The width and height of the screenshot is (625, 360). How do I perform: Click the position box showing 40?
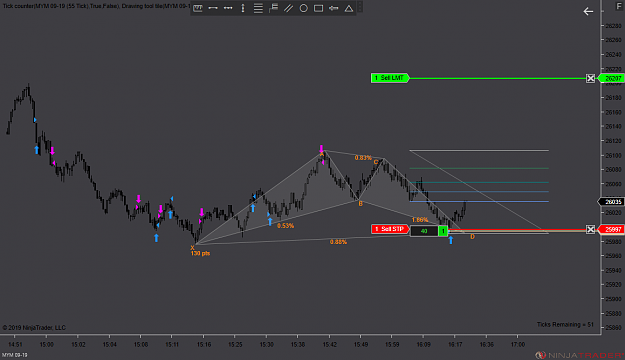pyautogui.click(x=424, y=231)
